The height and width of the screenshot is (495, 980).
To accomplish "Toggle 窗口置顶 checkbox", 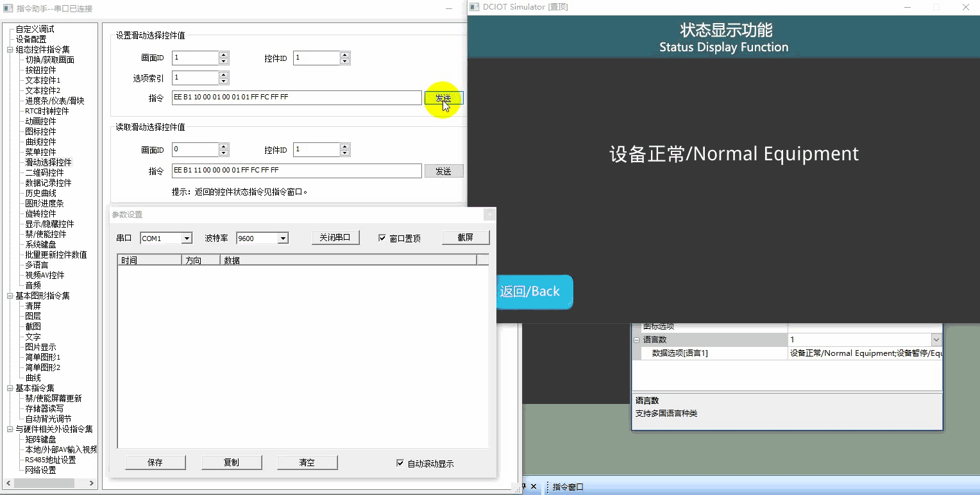I will [x=382, y=238].
